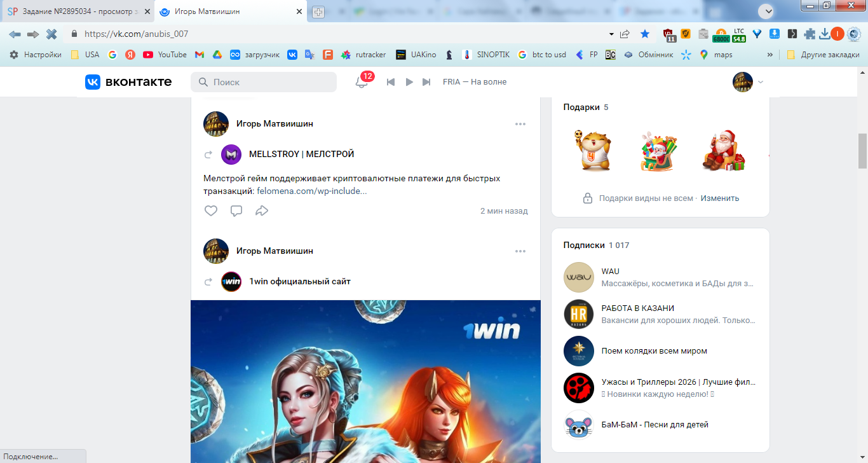The height and width of the screenshot is (463, 868).
Task: Open the browser gear menu button
Action: pyautogui.click(x=854, y=34)
